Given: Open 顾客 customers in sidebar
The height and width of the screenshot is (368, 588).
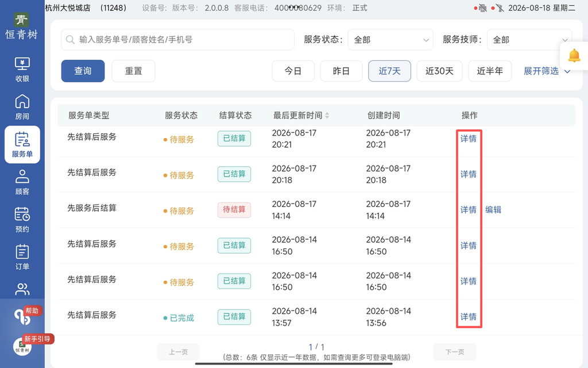Looking at the screenshot, I should (22, 182).
